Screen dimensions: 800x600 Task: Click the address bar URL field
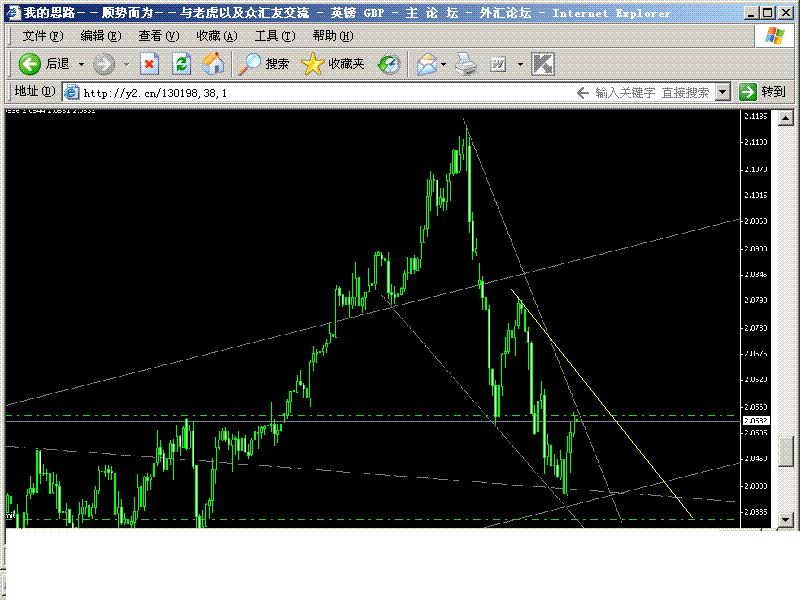pyautogui.click(x=327, y=93)
